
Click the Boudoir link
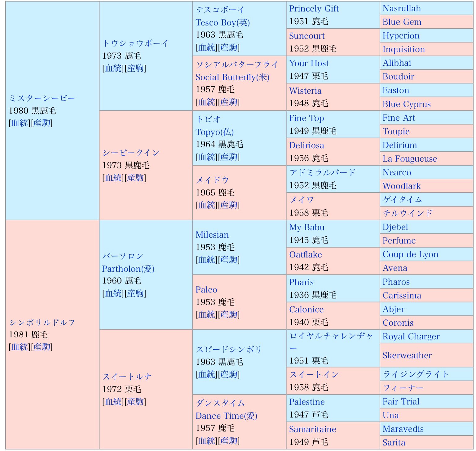pos(398,77)
